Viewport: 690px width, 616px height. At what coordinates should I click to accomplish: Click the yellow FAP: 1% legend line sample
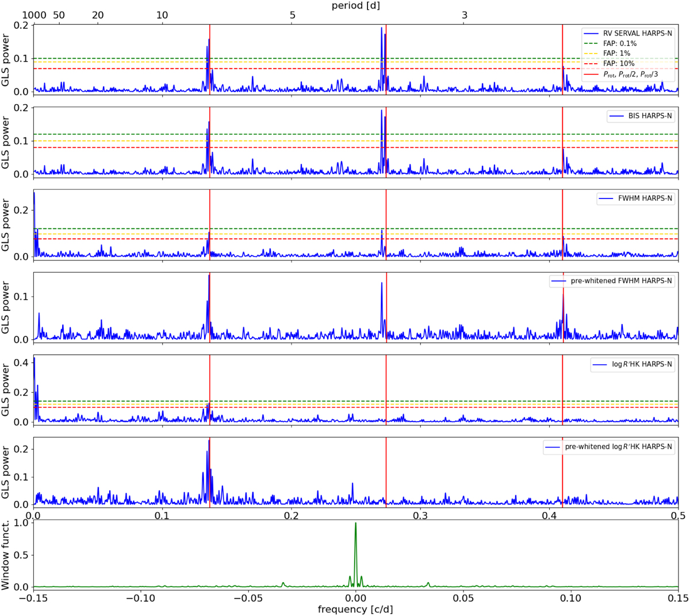(592, 53)
